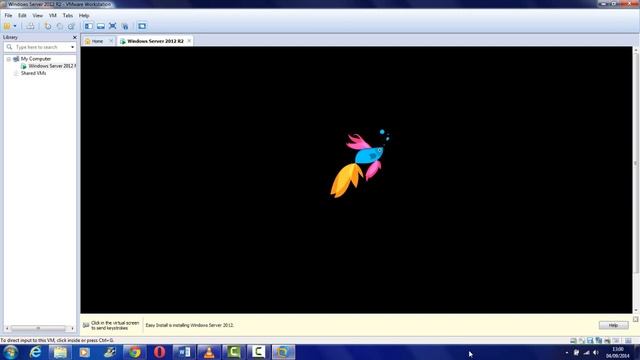This screenshot has width=640, height=360.
Task: Open the Tabs menu
Action: 68,16
